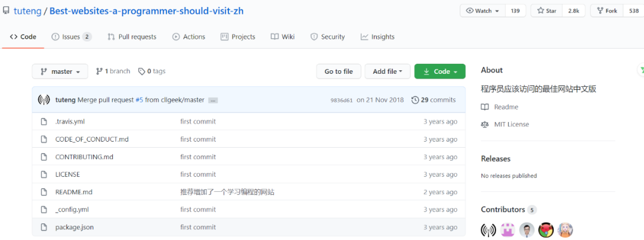Star this repository

547,11
